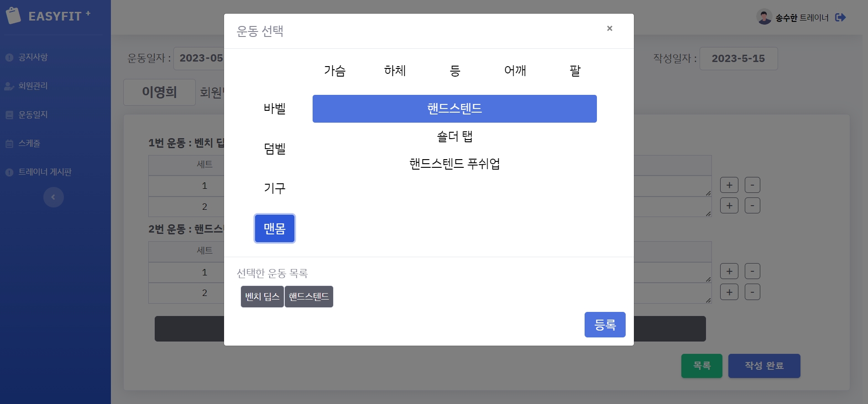Click the 트레이너 게시판 sidebar icon
Viewport: 868px width, 404px height.
pyautogui.click(x=9, y=172)
